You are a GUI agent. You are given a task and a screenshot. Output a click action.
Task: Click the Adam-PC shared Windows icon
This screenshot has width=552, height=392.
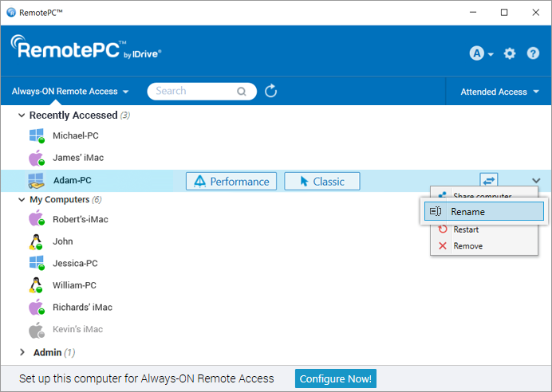point(36,181)
